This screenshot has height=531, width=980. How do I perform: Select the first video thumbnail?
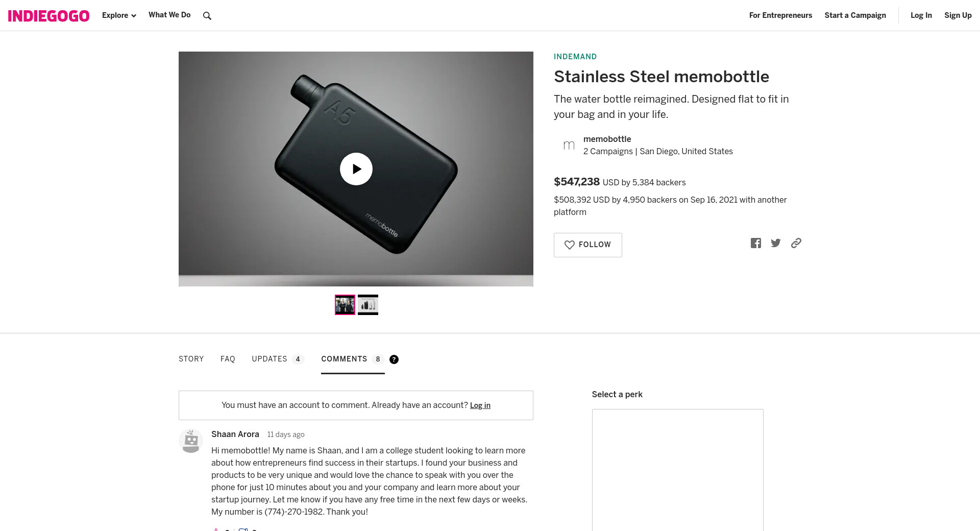click(x=345, y=305)
